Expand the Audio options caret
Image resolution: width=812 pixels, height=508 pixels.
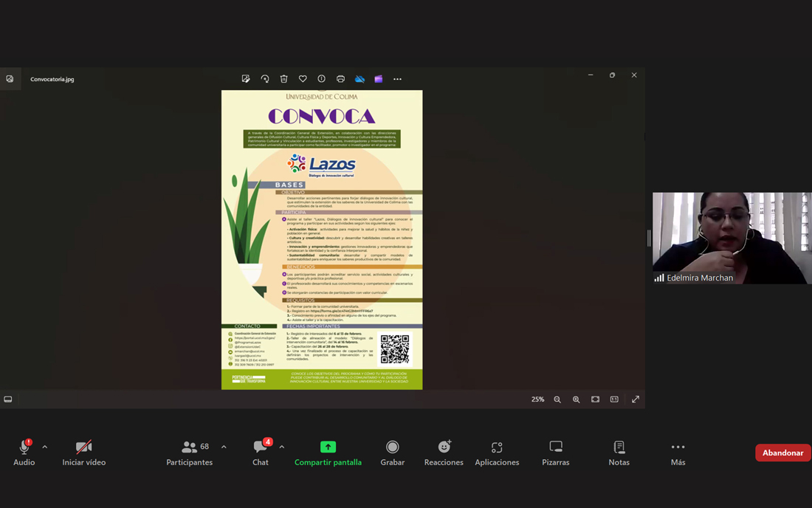tap(45, 447)
